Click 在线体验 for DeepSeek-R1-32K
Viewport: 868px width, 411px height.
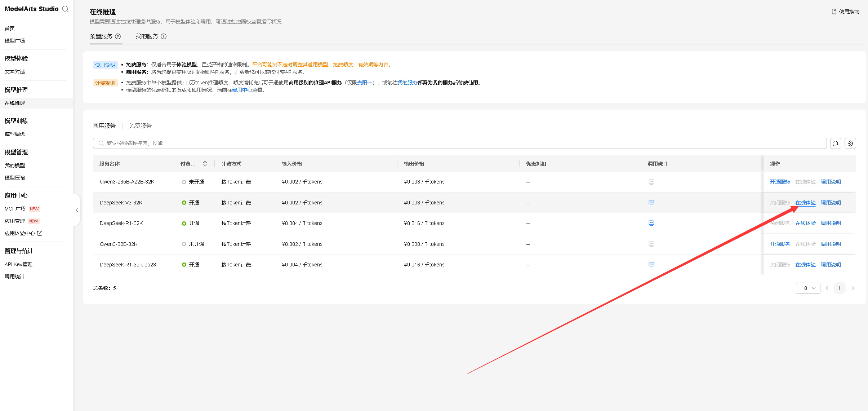(x=805, y=223)
